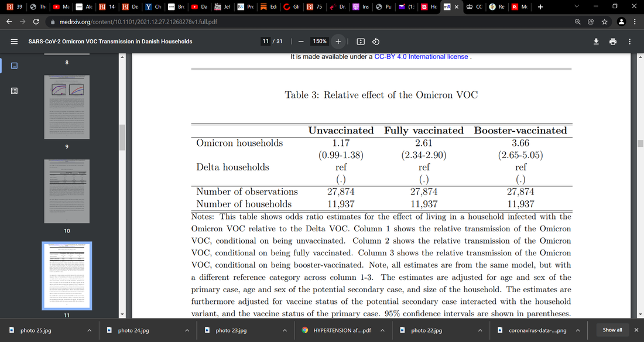Click the 'Omicron households' row label
Screen dimensions: 644x342
click(x=239, y=143)
